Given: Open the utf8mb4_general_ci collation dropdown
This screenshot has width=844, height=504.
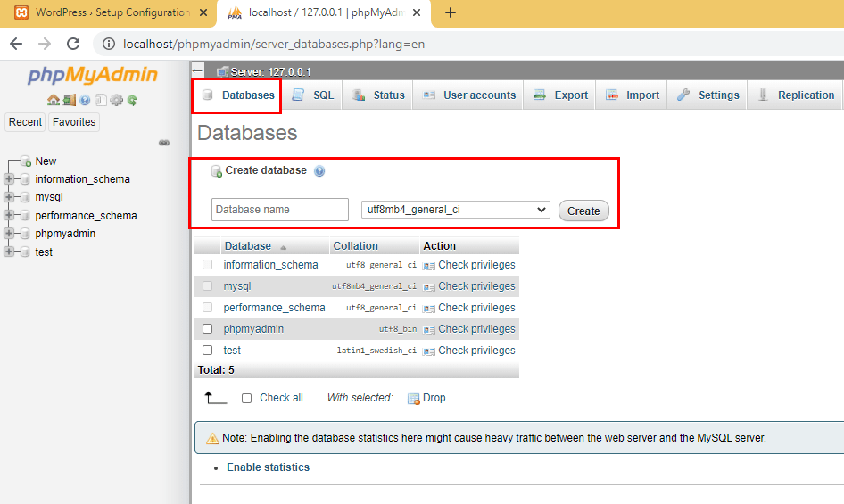Looking at the screenshot, I should click(x=455, y=210).
